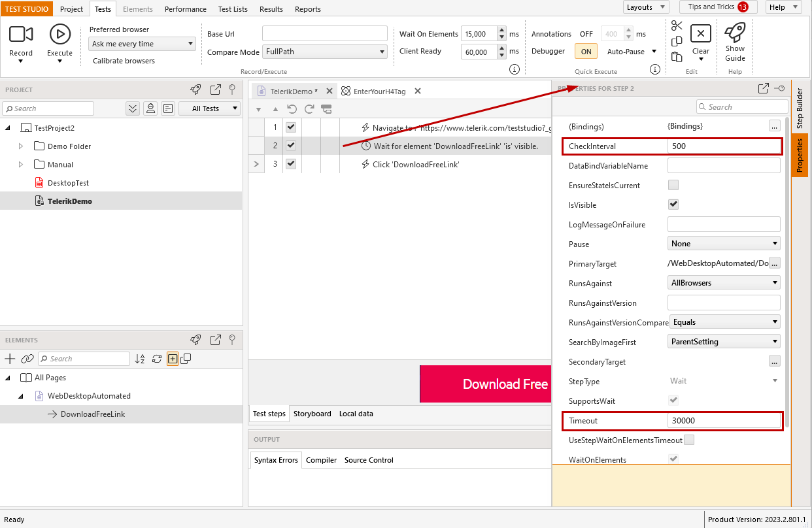Click the rocket icon in Elements panel header
This screenshot has height=528, width=812.
coord(195,340)
